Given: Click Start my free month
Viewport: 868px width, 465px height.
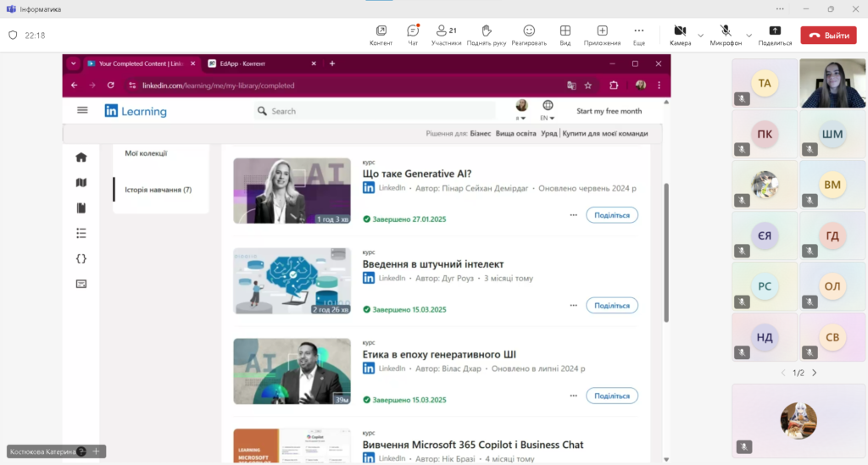Looking at the screenshot, I should 609,111.
